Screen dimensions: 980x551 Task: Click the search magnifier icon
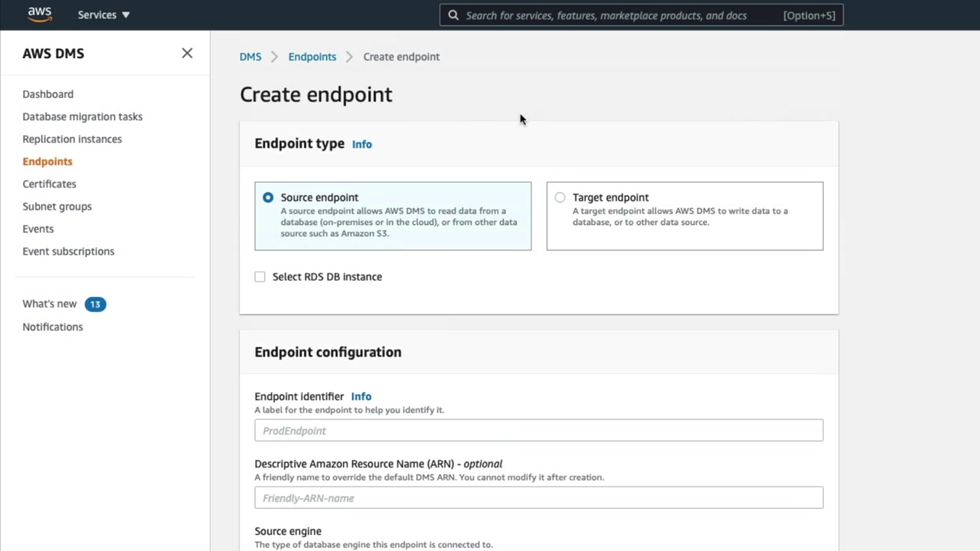453,15
